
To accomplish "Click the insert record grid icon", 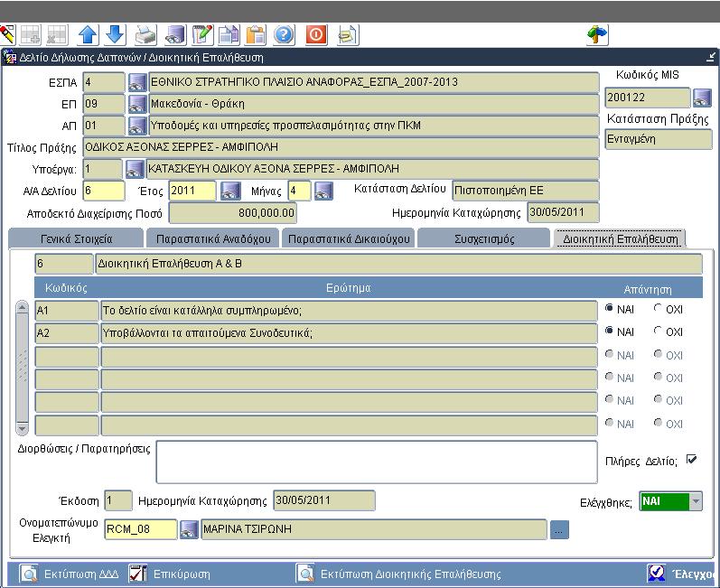I will pyautogui.click(x=31, y=35).
